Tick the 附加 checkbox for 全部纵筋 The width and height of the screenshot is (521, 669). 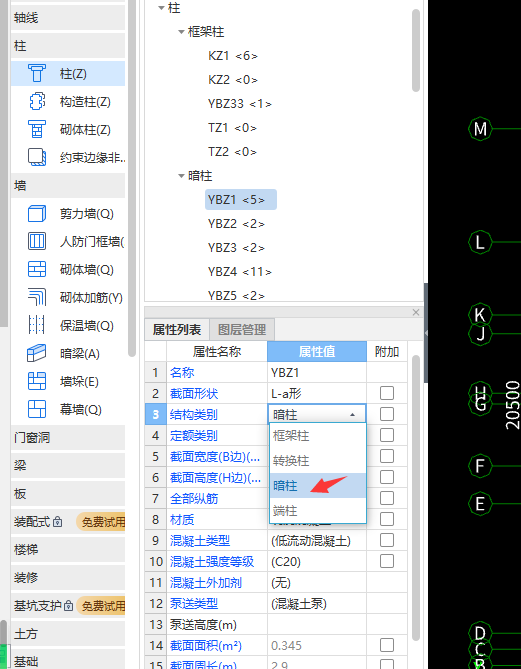(387, 498)
